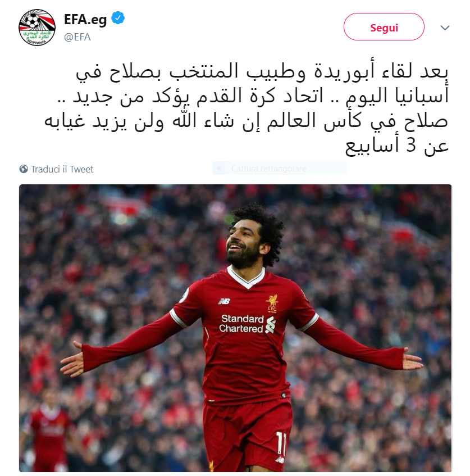This screenshot has height=476, width=470.
Task: Click the @EFA username handle
Action: (x=77, y=37)
